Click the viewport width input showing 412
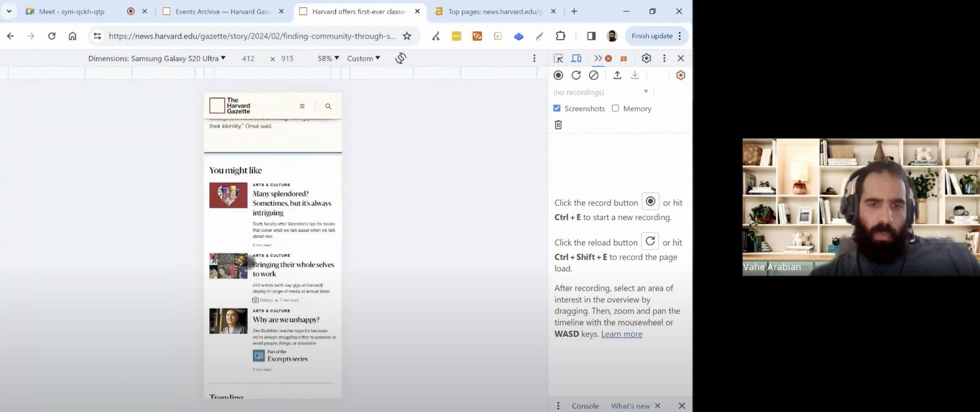Image resolution: width=980 pixels, height=412 pixels. [x=248, y=59]
